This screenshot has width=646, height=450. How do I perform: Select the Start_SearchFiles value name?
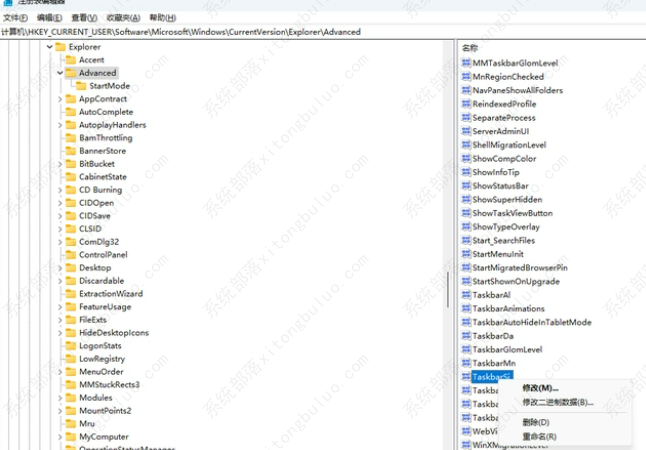click(503, 240)
